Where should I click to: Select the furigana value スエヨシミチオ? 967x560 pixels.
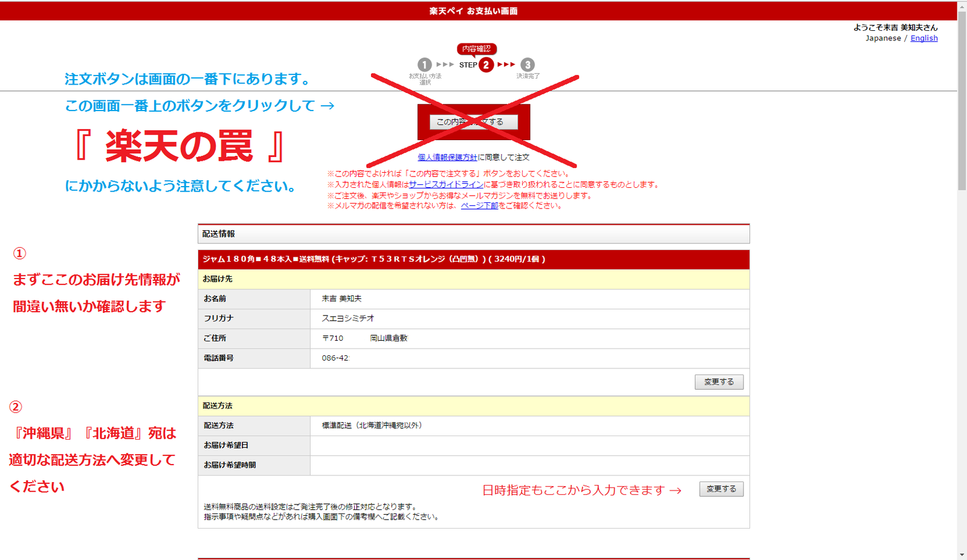coord(348,318)
